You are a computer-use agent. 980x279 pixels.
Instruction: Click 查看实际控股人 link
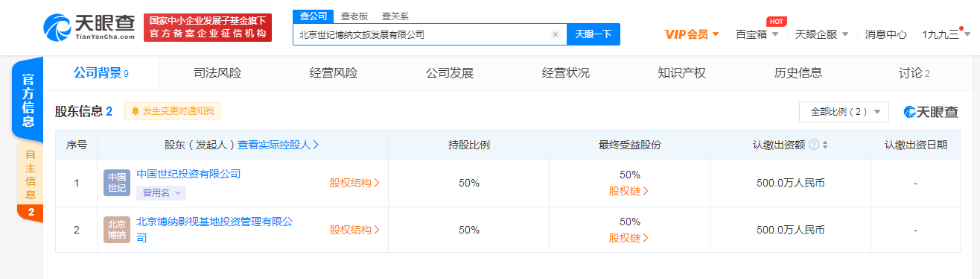pos(279,145)
